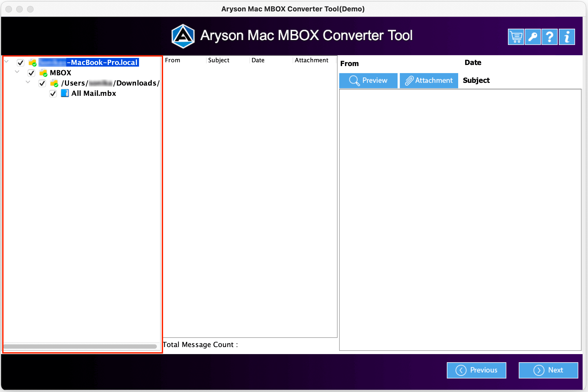Click MacBook-Pro.local root folder icon
588x392 pixels.
tap(32, 63)
